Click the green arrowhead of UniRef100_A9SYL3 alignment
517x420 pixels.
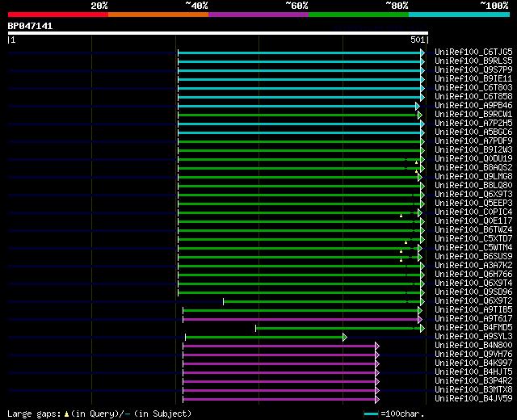tap(345, 338)
